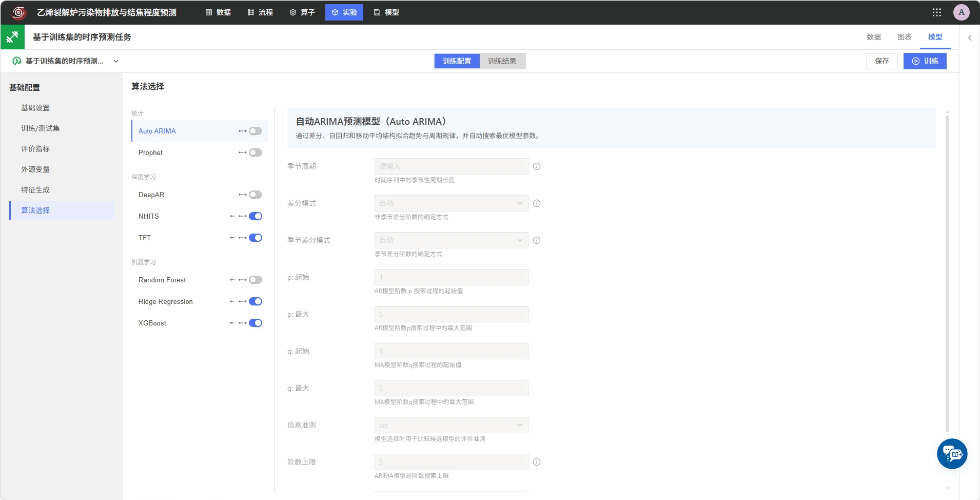This screenshot has height=500, width=980.
Task: Click the left-arrow icon for Random Forest
Action: click(232, 280)
